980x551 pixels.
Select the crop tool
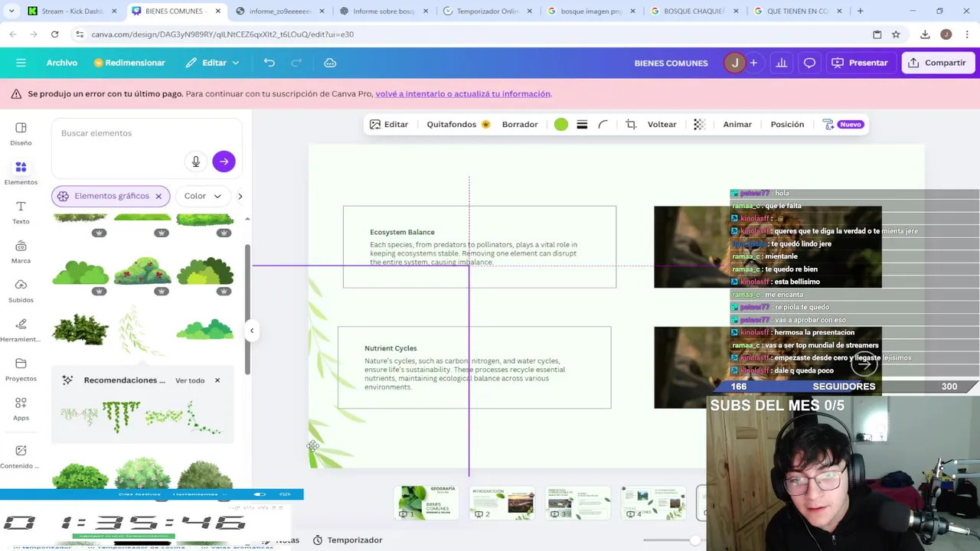(x=631, y=124)
